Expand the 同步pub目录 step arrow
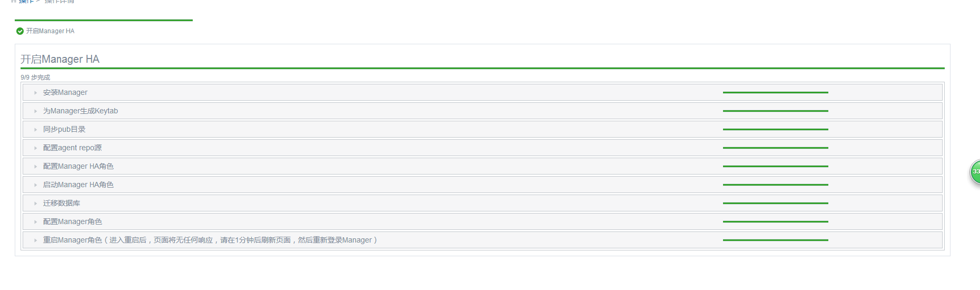Viewport: 980px width, 290px height. [36, 130]
